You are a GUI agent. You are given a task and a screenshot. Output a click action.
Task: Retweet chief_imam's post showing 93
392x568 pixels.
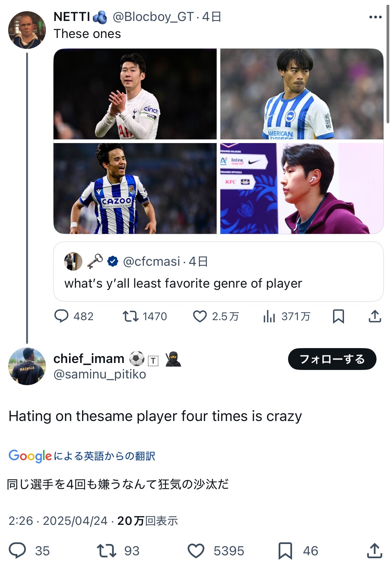click(106, 551)
